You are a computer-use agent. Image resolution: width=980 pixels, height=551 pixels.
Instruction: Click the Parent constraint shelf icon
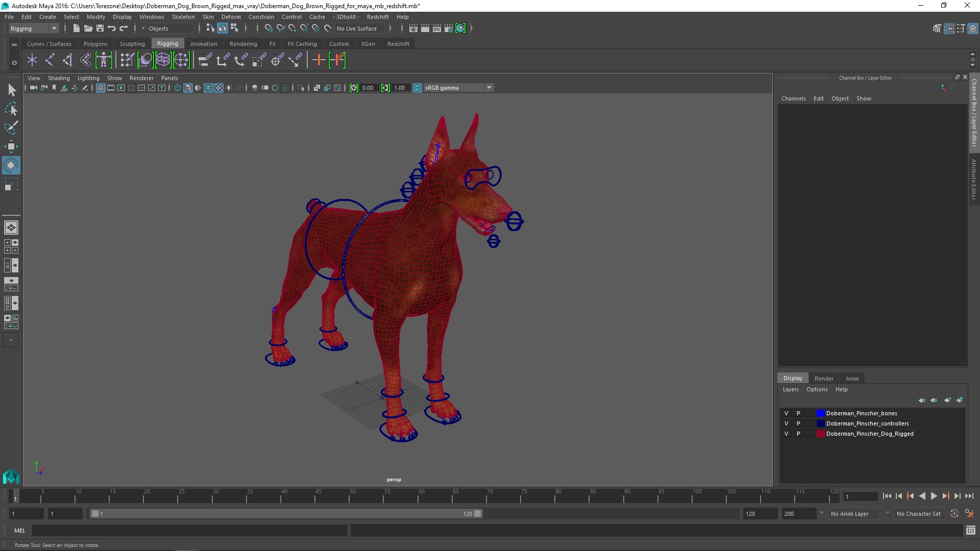coord(205,60)
